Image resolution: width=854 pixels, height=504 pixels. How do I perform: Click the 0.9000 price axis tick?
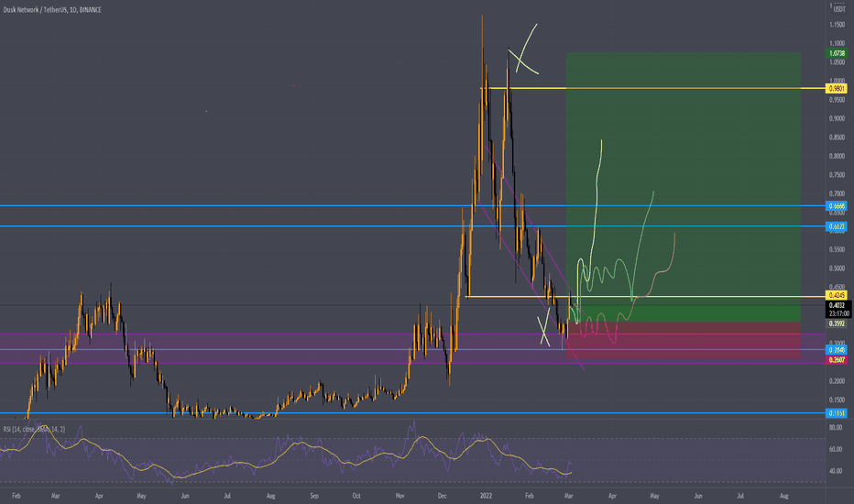(x=838, y=118)
